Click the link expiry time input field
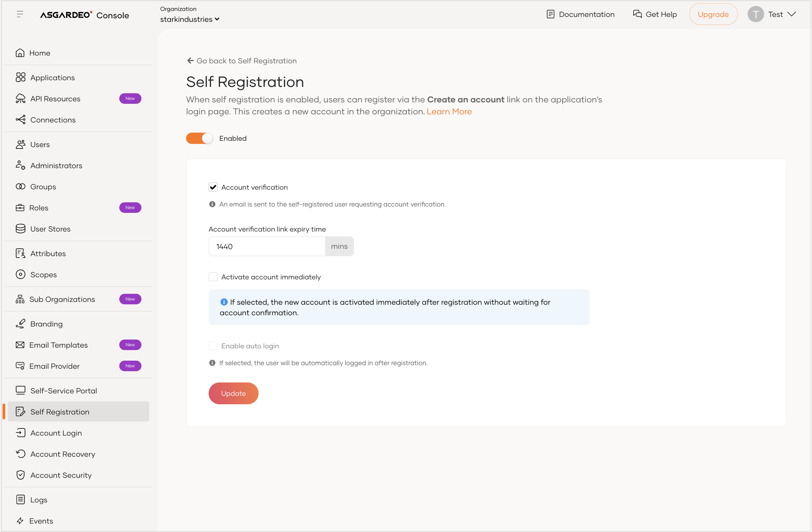This screenshot has width=812, height=532. [x=267, y=246]
